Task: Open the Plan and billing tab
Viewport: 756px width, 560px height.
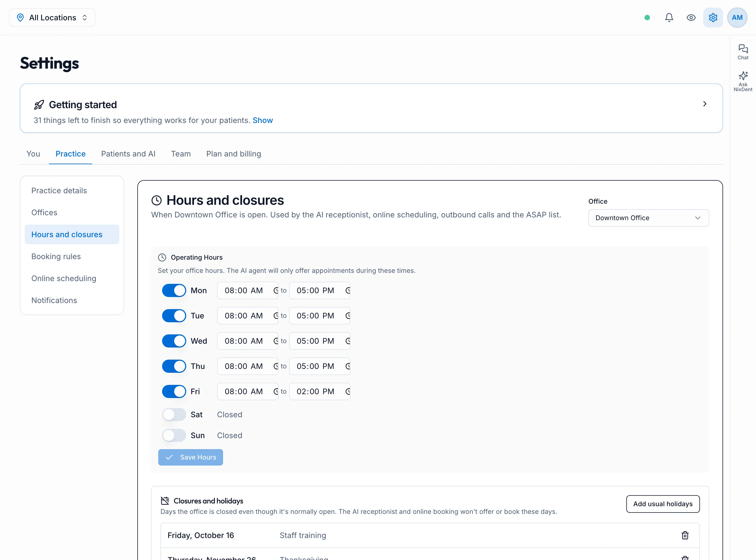Action: pyautogui.click(x=234, y=154)
